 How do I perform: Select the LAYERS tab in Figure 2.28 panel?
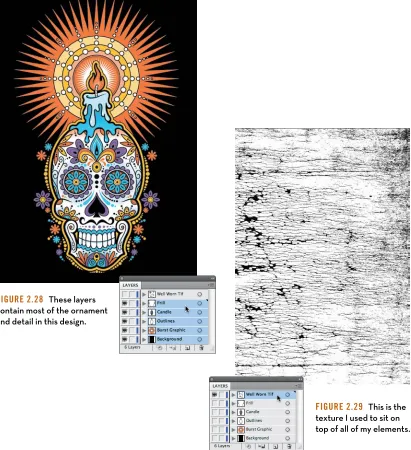130,285
